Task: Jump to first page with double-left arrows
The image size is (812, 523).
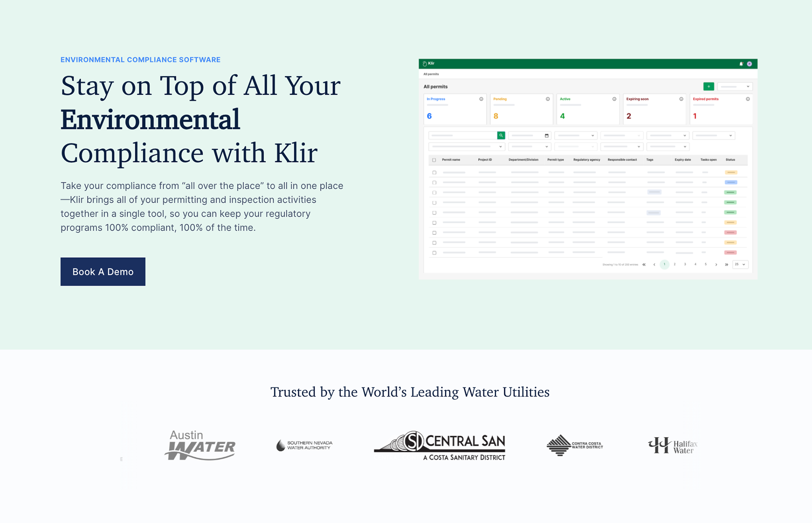Action: click(x=644, y=264)
